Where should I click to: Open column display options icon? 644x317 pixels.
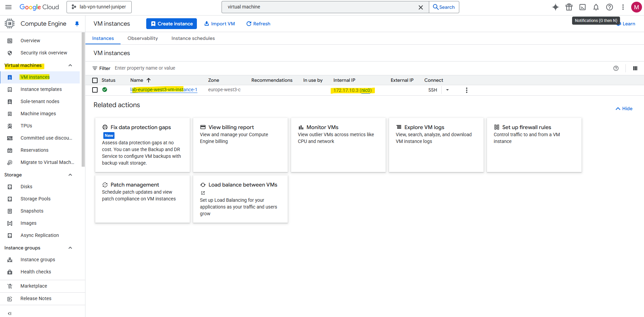pyautogui.click(x=635, y=68)
